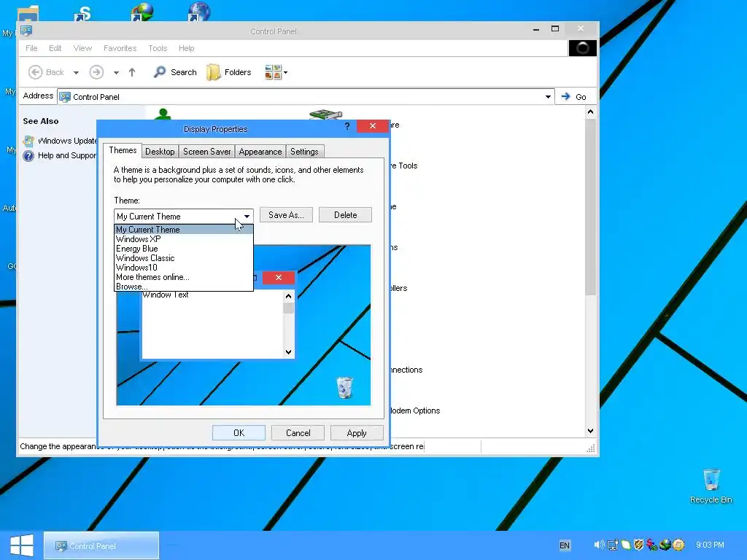The height and width of the screenshot is (560, 747).
Task: Click the Save As... button
Action: click(286, 215)
